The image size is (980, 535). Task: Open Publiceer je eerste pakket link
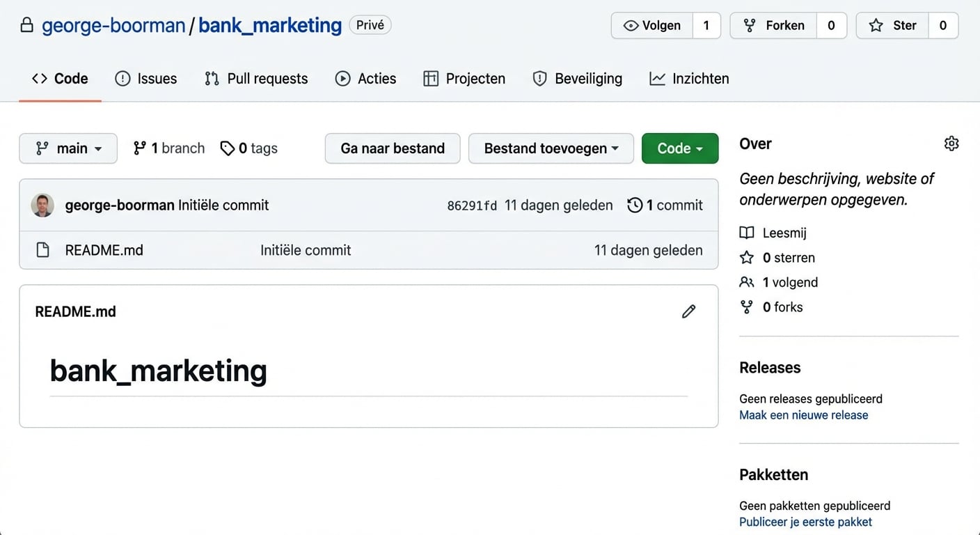(805, 521)
